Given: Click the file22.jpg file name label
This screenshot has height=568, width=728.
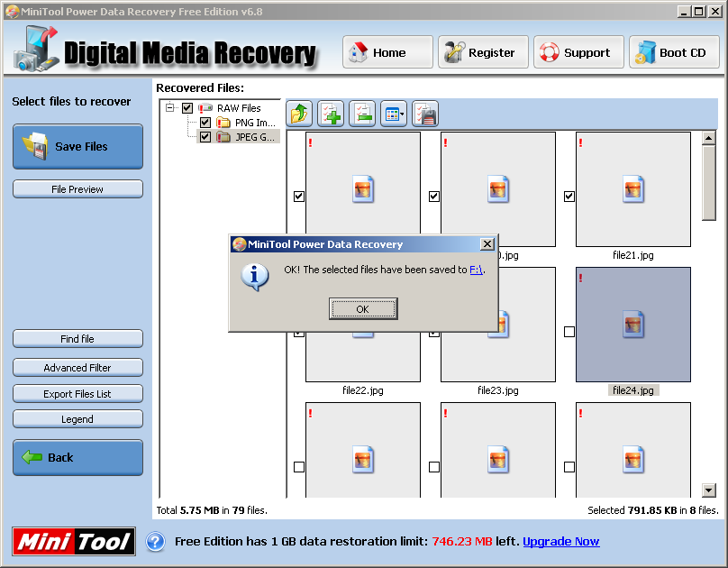Looking at the screenshot, I should tap(363, 390).
